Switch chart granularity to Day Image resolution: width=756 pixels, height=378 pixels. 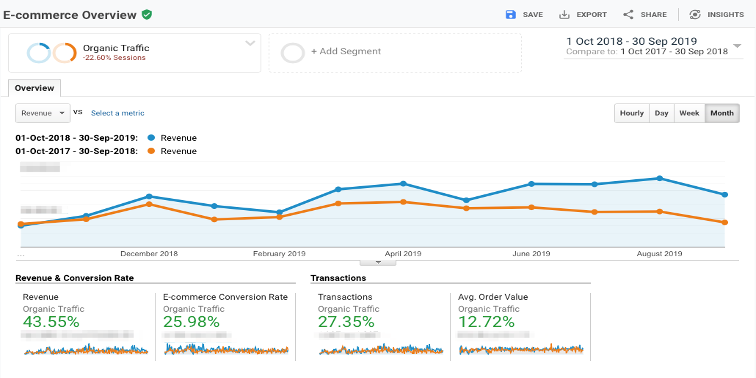coord(662,113)
